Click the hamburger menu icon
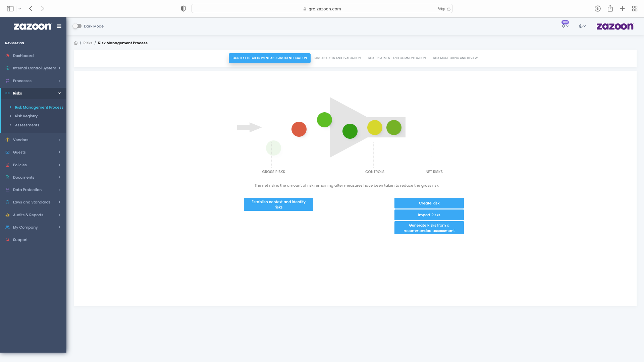The width and height of the screenshot is (644, 362). pyautogui.click(x=59, y=26)
